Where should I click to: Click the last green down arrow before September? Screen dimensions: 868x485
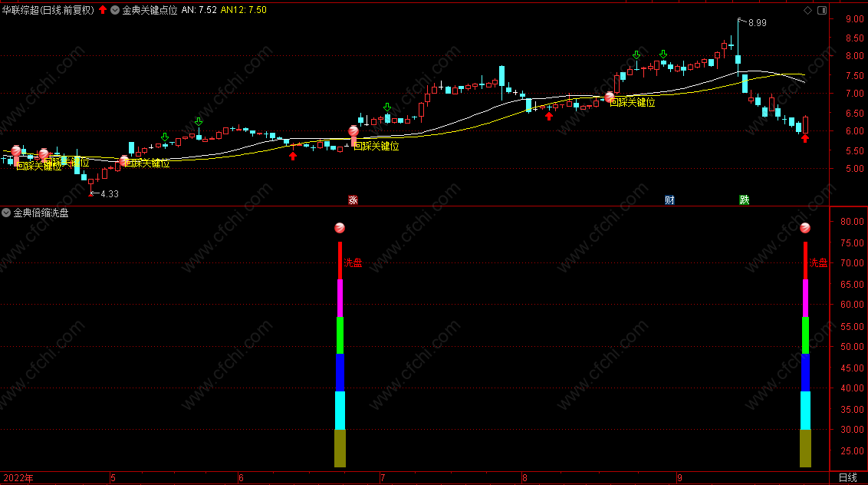663,54
